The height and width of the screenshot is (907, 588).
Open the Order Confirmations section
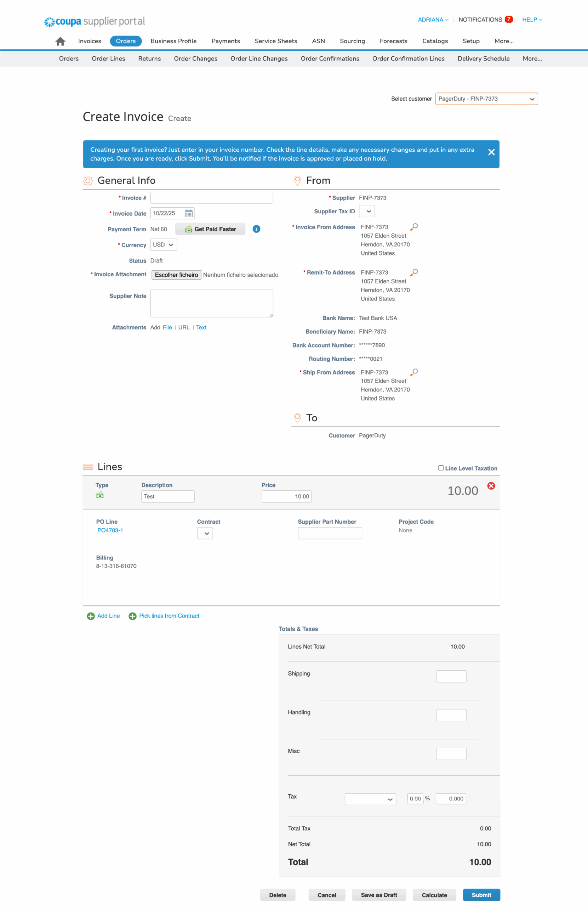coord(330,58)
